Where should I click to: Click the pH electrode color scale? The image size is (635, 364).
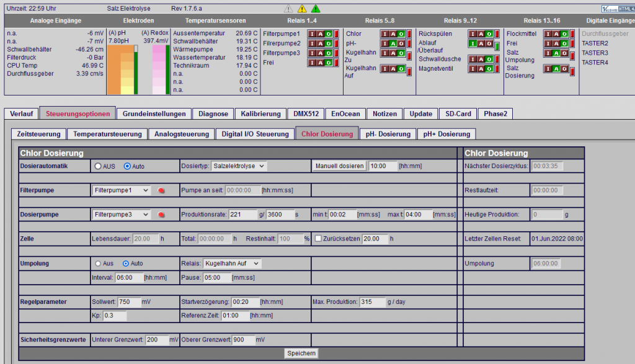pos(121,70)
